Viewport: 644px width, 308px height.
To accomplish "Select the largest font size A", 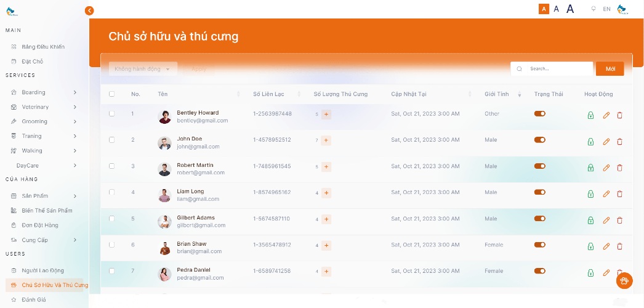I will click(570, 9).
